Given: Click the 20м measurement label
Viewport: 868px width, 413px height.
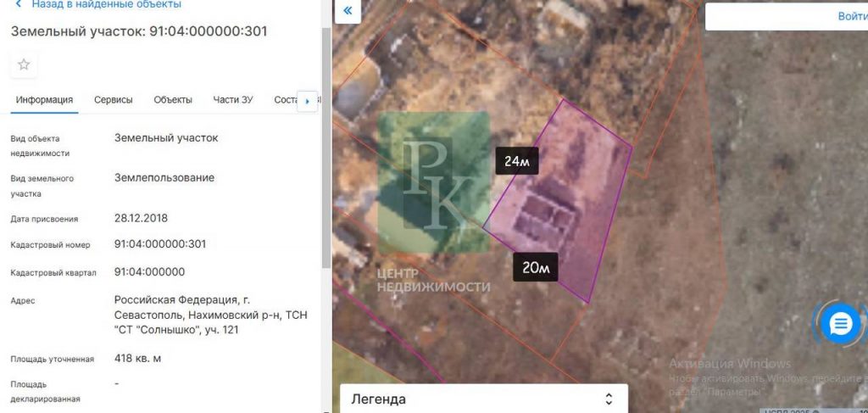Looking at the screenshot, I should (x=536, y=267).
